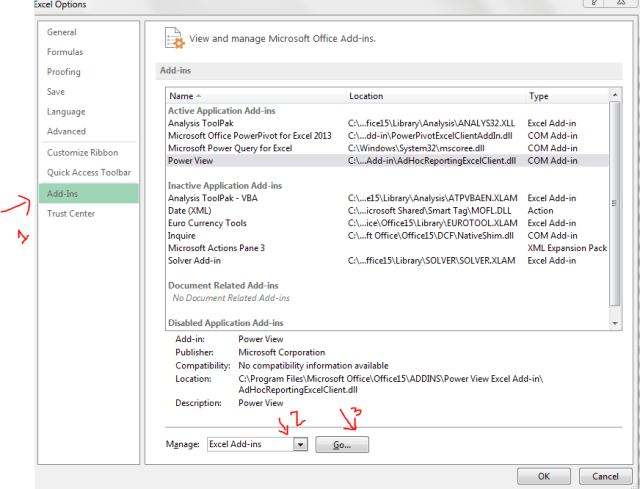The height and width of the screenshot is (489, 640).
Task: Select the Power View add-in row
Action: click(387, 160)
